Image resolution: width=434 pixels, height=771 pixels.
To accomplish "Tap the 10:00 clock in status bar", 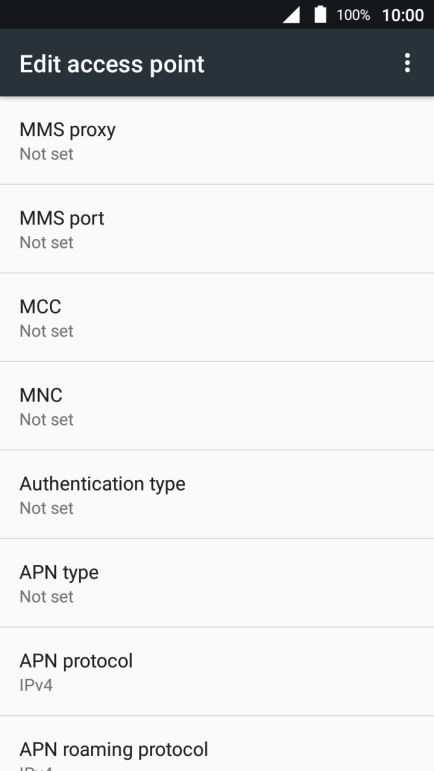I will click(403, 15).
